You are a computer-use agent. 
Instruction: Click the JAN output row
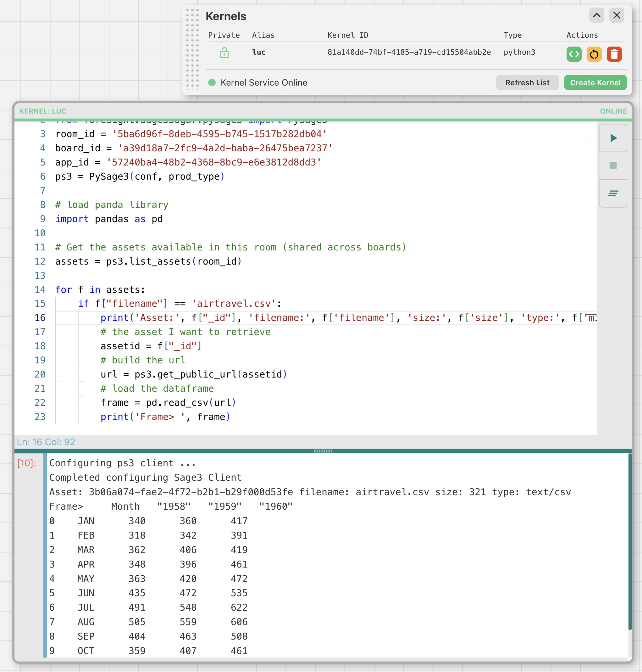(148, 521)
